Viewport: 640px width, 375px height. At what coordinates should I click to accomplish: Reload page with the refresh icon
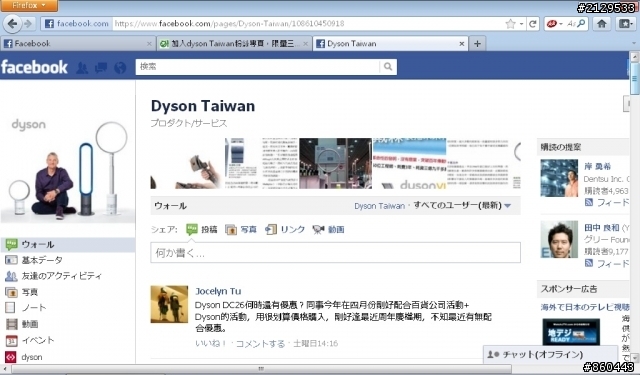[533, 24]
